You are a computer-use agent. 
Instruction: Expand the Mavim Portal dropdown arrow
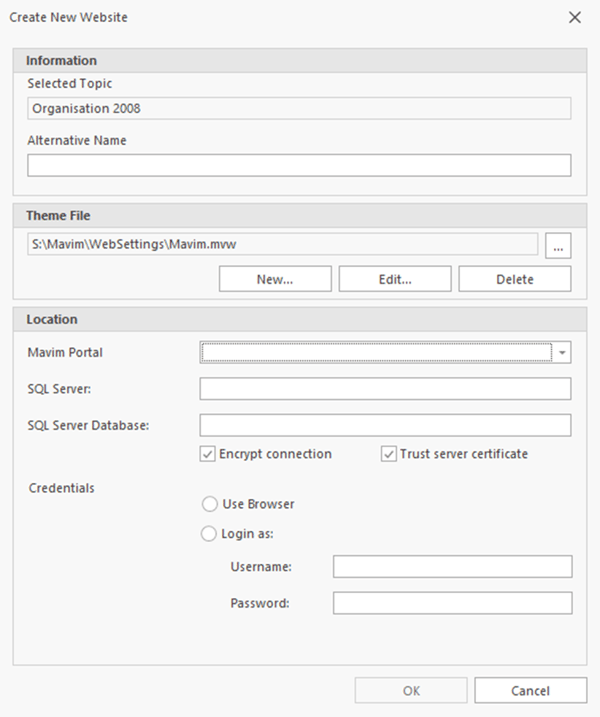[563, 352]
